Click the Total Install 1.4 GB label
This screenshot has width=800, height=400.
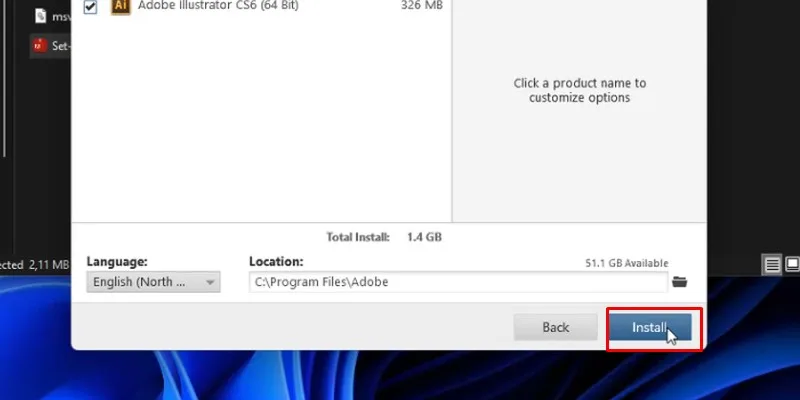click(384, 237)
